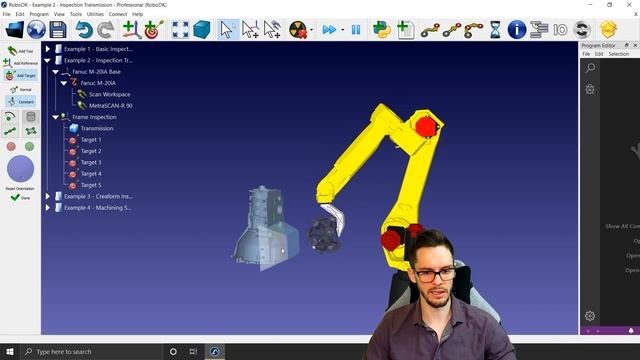The image size is (640, 360).
Task: Select the Normal orientation option
Action: 20,89
